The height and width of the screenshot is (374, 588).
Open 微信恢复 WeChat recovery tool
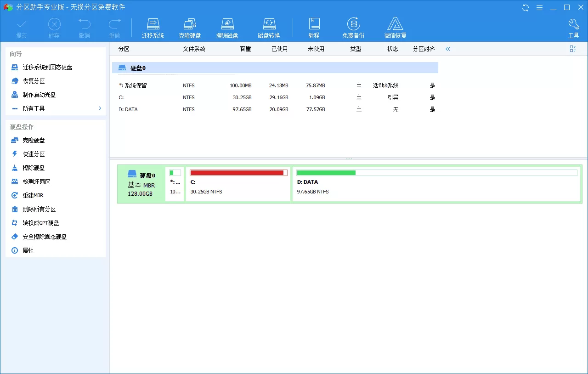pos(395,28)
